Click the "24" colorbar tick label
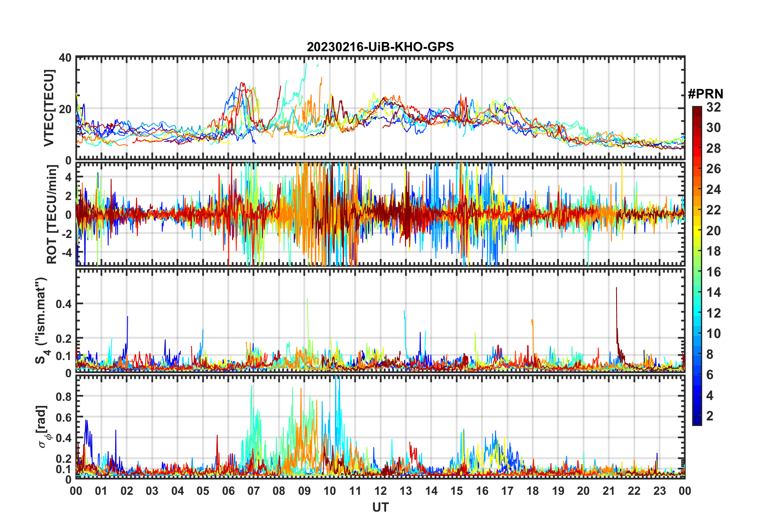 click(x=713, y=190)
